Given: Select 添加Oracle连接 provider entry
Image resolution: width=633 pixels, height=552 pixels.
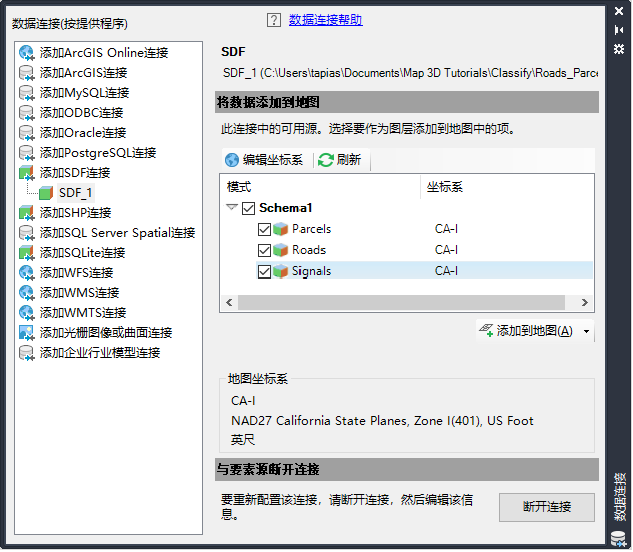Looking at the screenshot, I should (83, 133).
